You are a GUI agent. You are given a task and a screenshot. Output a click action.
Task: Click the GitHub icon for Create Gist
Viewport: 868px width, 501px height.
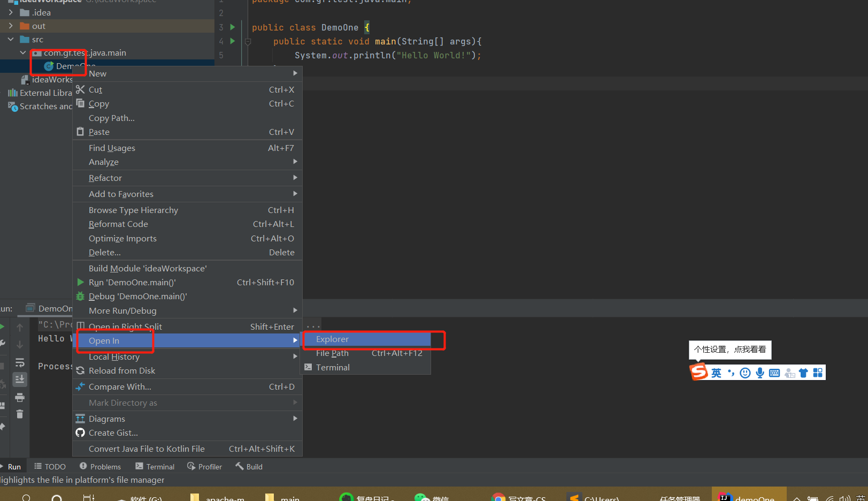(x=80, y=432)
